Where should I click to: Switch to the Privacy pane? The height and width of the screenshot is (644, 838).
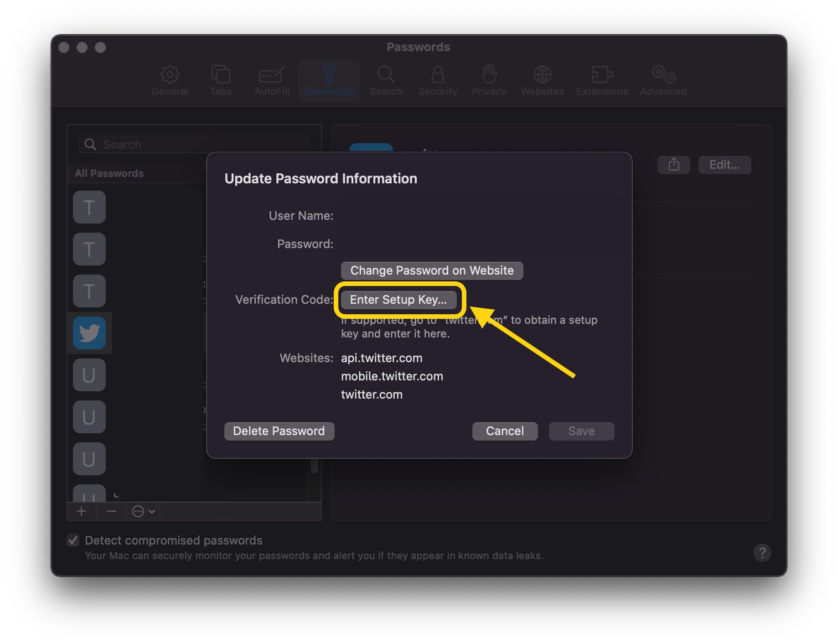pyautogui.click(x=488, y=81)
